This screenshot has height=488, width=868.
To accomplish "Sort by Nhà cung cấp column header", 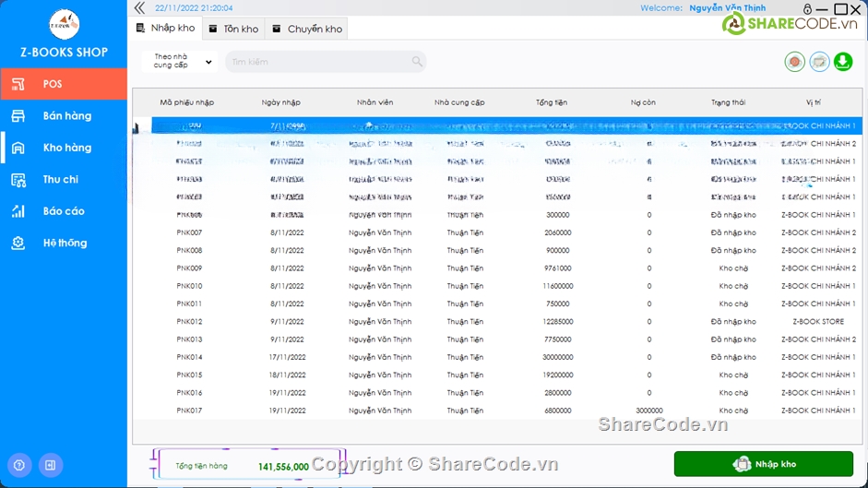I will pos(459,102).
